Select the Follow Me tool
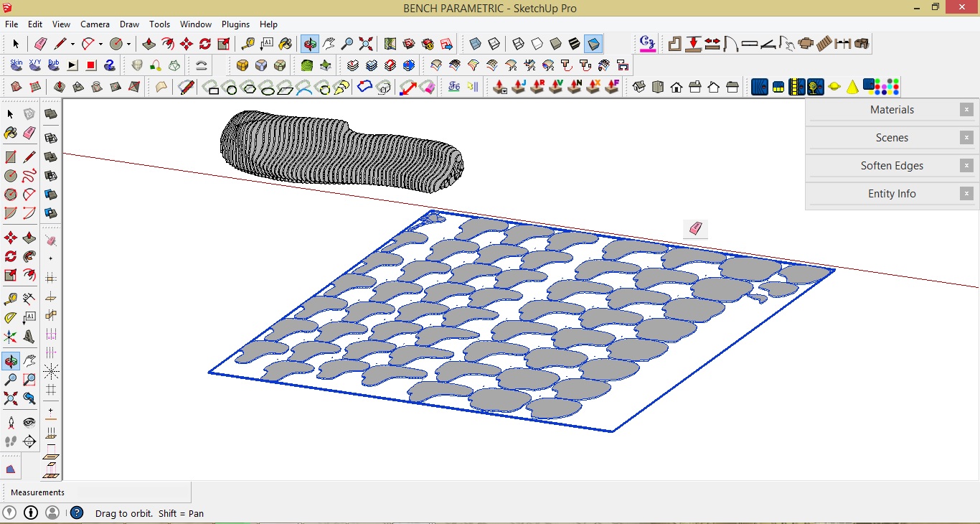This screenshot has width=980, height=524. (x=168, y=43)
